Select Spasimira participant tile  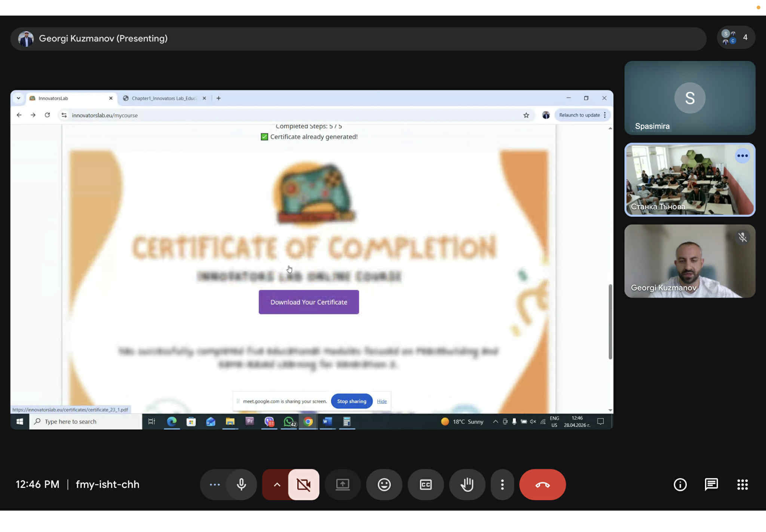[690, 98]
